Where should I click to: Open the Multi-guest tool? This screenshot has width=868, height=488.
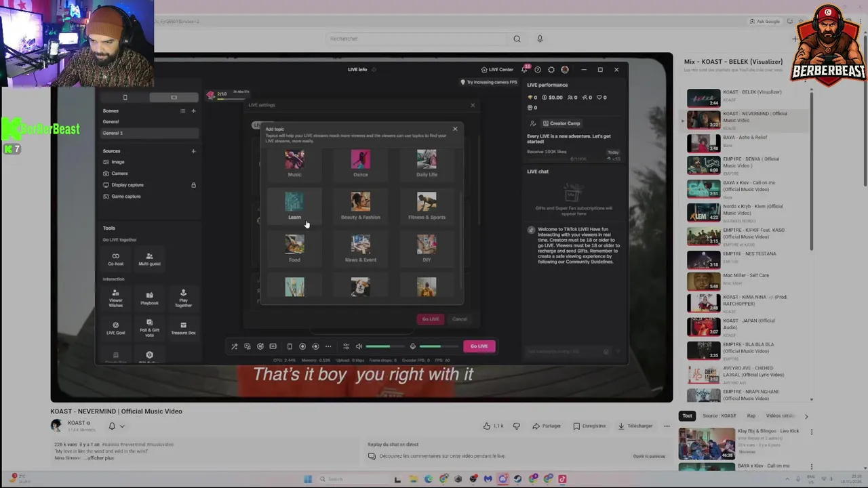tap(149, 259)
